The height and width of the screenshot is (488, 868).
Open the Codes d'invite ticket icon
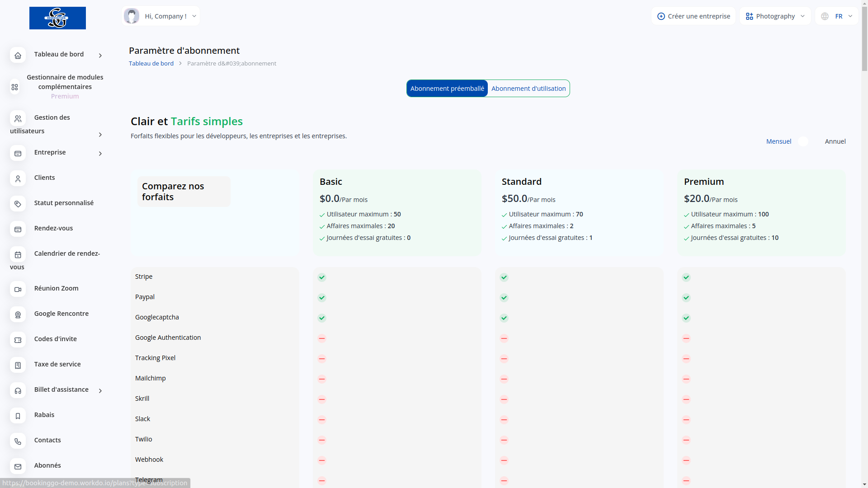point(18,340)
